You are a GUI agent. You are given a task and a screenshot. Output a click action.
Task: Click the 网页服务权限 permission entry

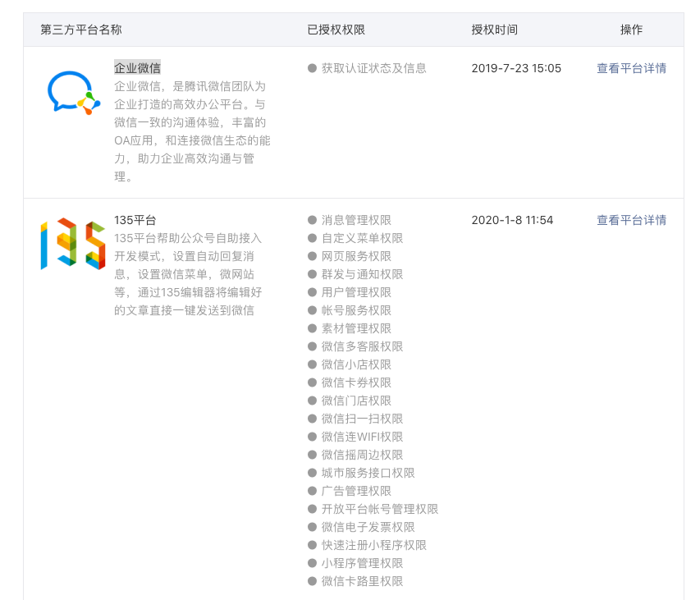[350, 256]
